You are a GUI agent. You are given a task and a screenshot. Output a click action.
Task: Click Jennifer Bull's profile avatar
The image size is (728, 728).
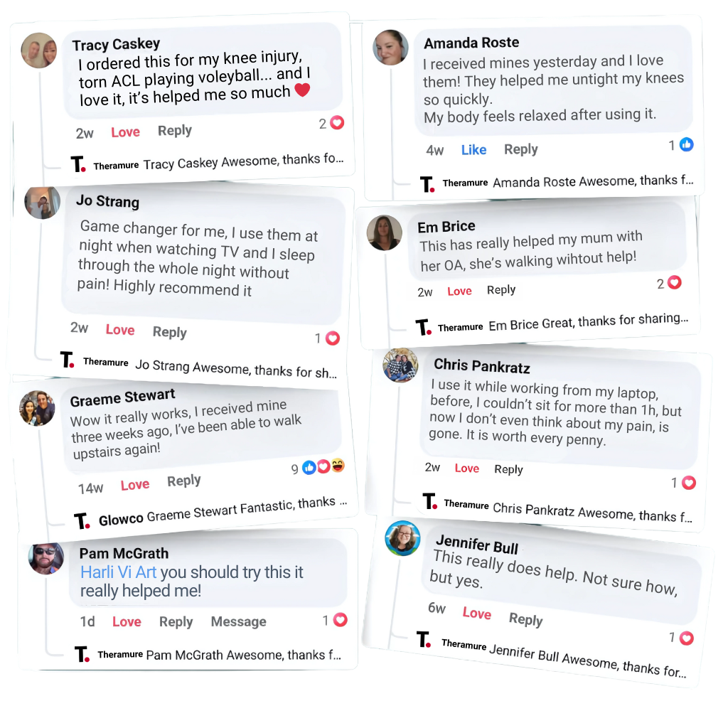coord(403,538)
